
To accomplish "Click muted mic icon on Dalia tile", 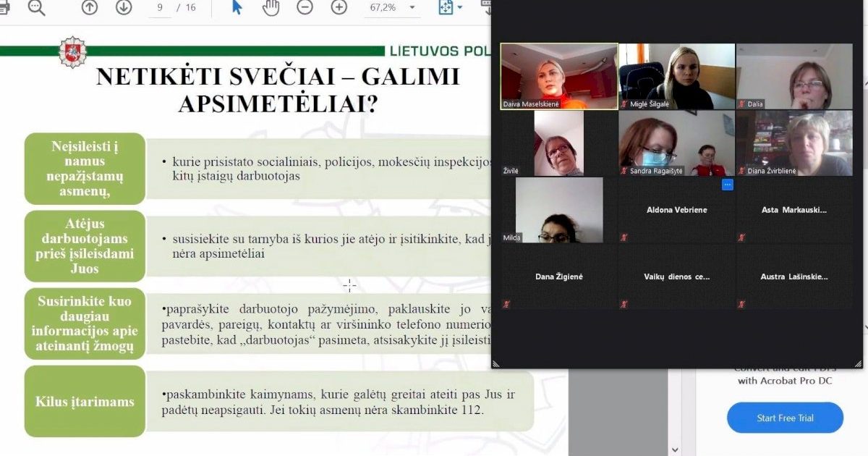I will 741,104.
